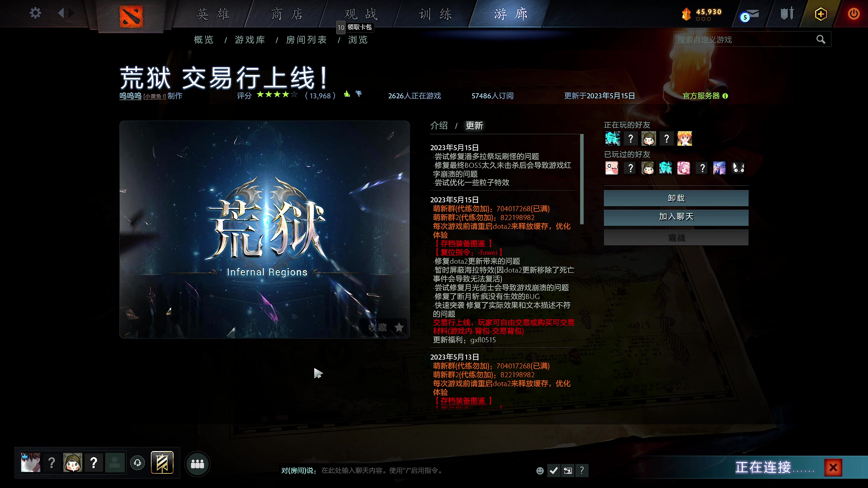The height and width of the screenshot is (488, 868).
Task: Click the 57486人订阅 text
Action: [493, 96]
